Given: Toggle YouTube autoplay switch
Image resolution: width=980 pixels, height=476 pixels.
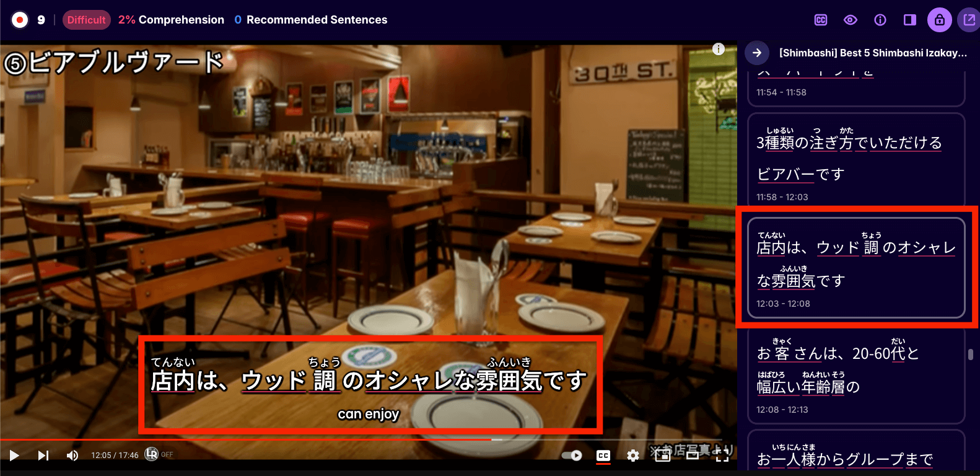Looking at the screenshot, I should point(572,456).
